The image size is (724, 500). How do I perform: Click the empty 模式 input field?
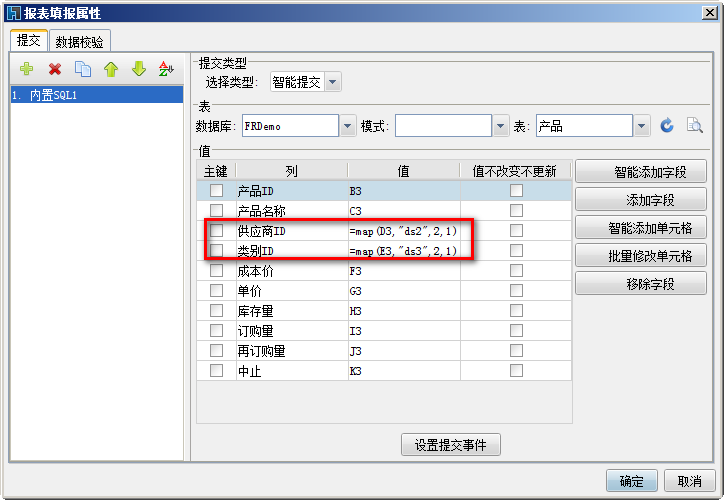click(443, 126)
